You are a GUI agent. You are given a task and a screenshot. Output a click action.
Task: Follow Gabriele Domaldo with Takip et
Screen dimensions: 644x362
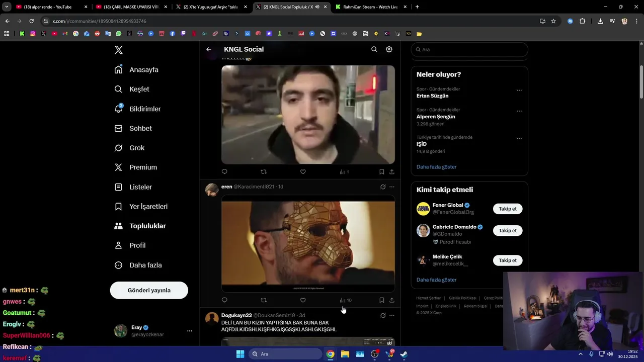tap(508, 231)
